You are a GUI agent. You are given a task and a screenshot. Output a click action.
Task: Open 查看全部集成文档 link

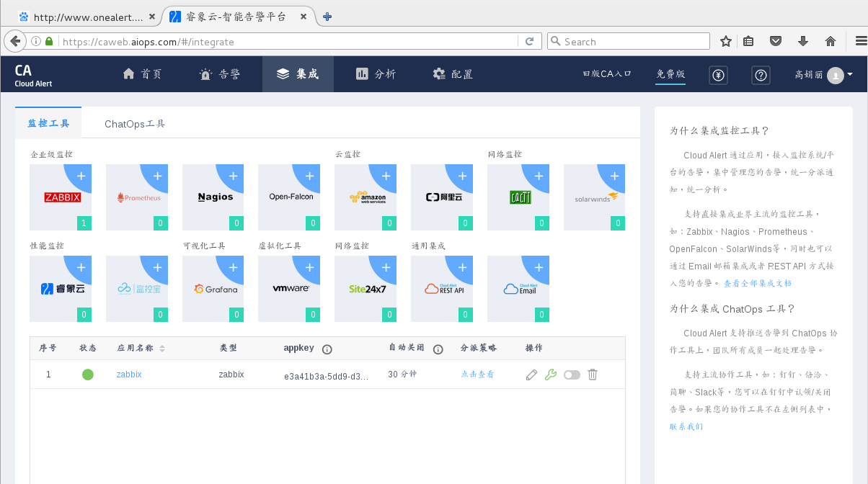tap(758, 283)
